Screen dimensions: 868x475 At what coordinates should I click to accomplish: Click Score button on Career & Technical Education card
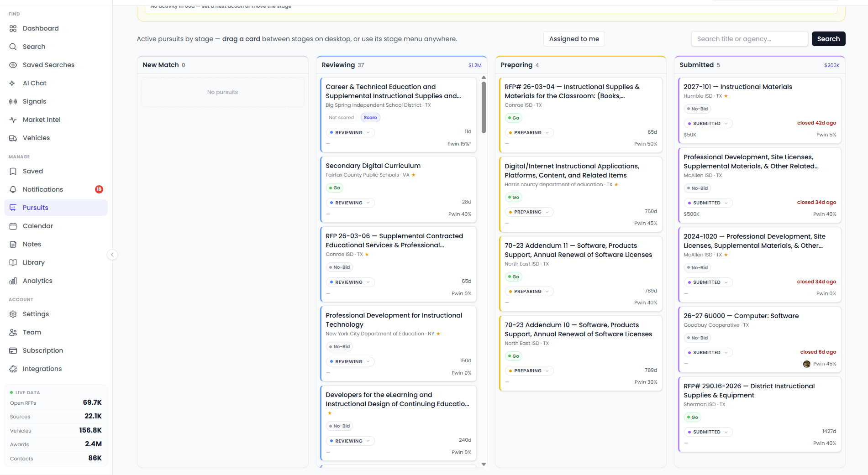(370, 118)
